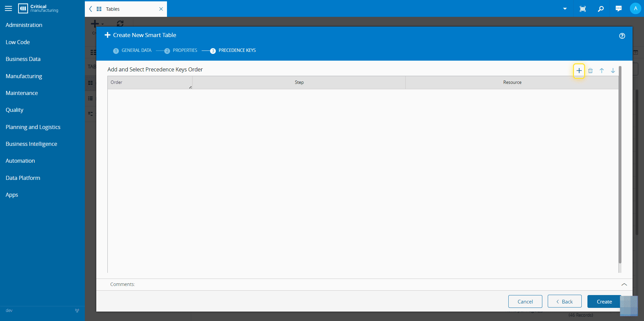Open the user avatar menu

click(x=636, y=8)
